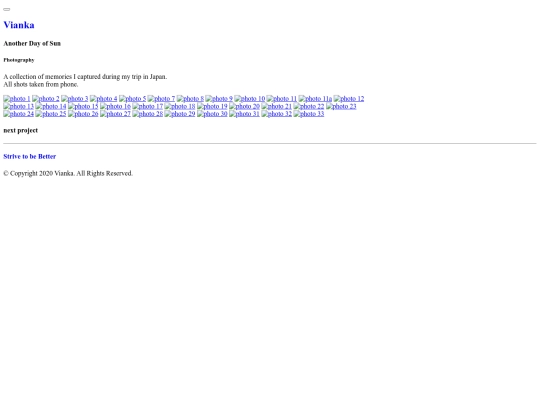
Task: Click the copyright 2020 Vianka footer text
Action: (68, 173)
